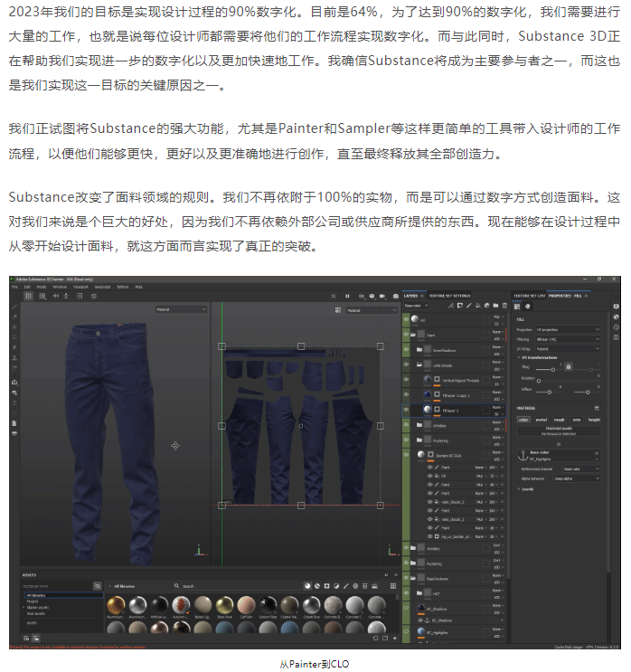
Task: Click the camera screenshot icon in top toolbar
Action: click(x=396, y=296)
